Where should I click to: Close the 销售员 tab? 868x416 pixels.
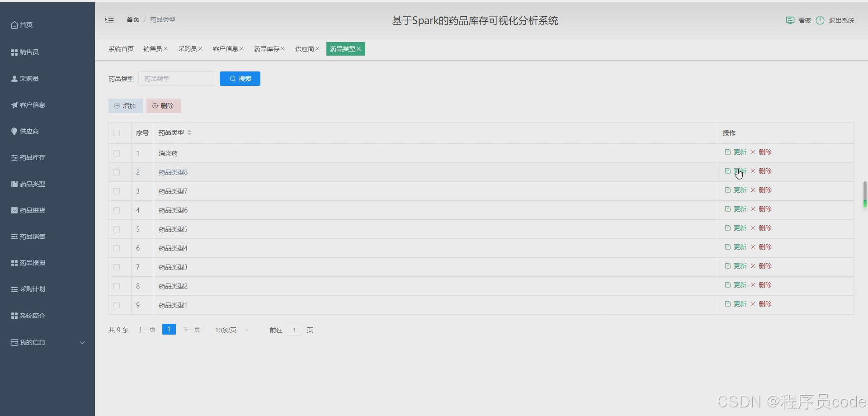tap(165, 49)
